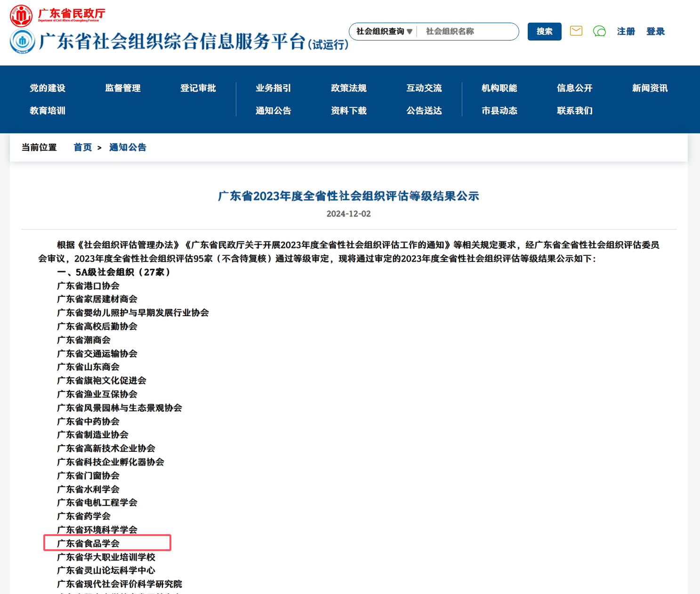Open 资料下载 navigation item
Screen dimensions: 700x594
[x=349, y=111]
